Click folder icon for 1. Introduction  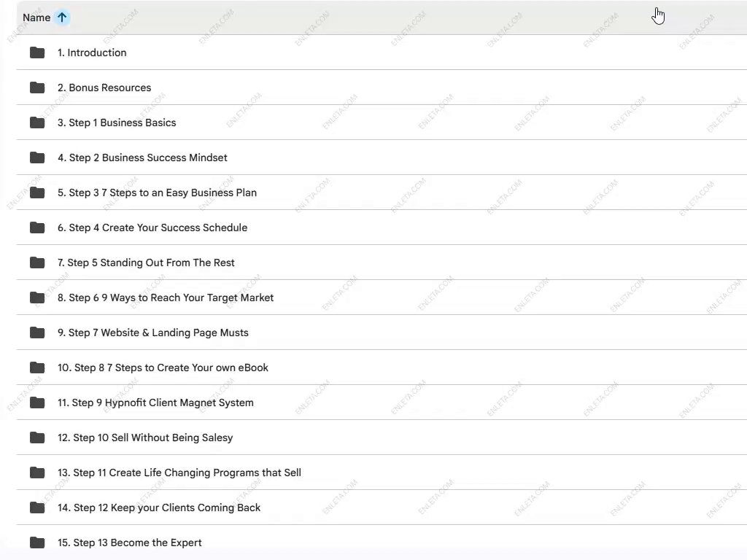(x=37, y=52)
